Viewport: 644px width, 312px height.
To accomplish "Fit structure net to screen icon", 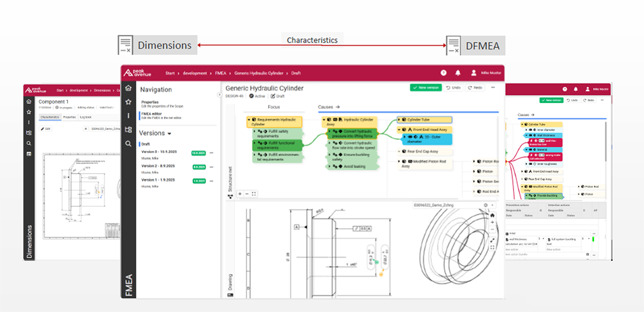I will pyautogui.click(x=254, y=194).
